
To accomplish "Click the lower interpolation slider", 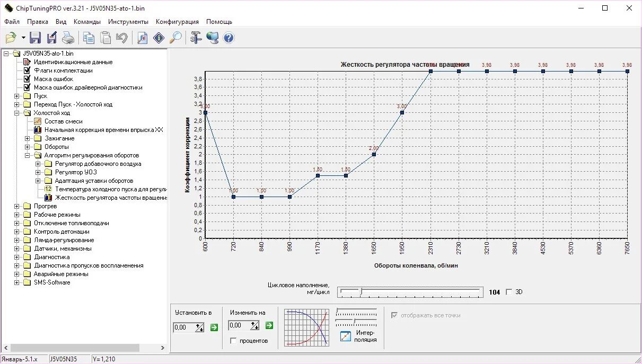I will 356,321.
